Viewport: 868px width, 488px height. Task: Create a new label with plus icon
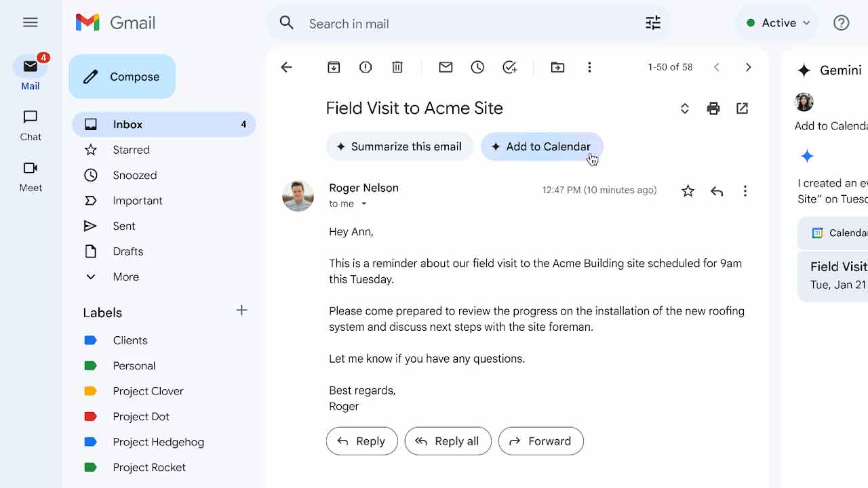pos(241,310)
